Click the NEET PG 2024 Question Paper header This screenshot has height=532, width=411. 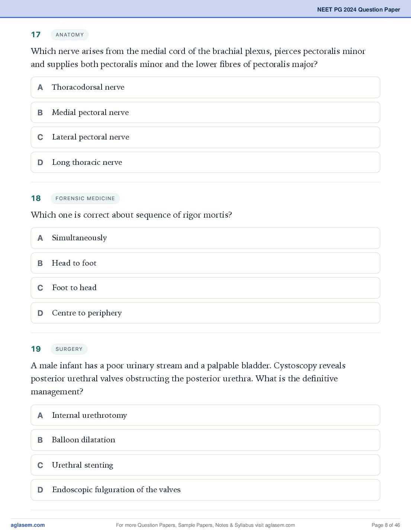pos(359,10)
